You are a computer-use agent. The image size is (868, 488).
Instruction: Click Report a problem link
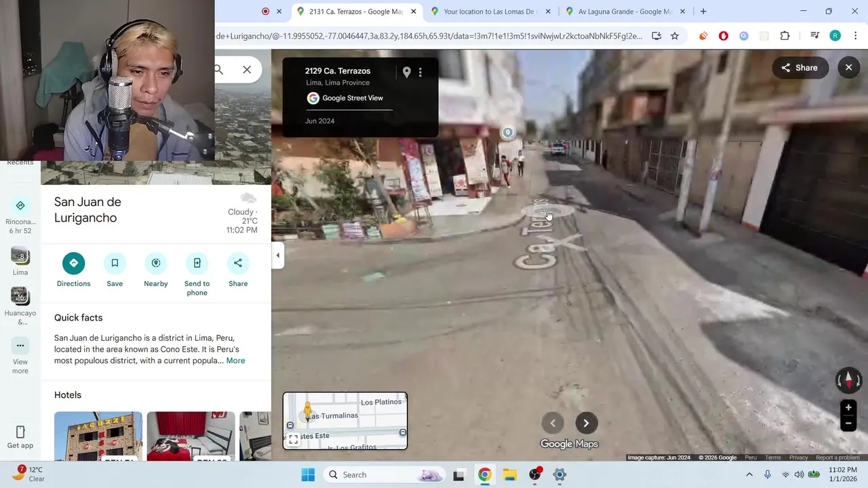[837, 457]
